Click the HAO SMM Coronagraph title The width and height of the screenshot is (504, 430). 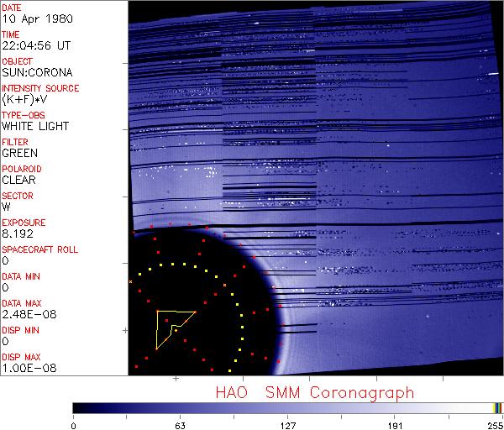tap(315, 392)
